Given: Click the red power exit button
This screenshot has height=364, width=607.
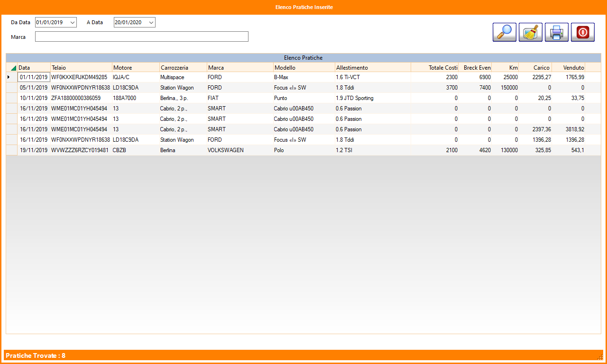Looking at the screenshot, I should point(583,32).
